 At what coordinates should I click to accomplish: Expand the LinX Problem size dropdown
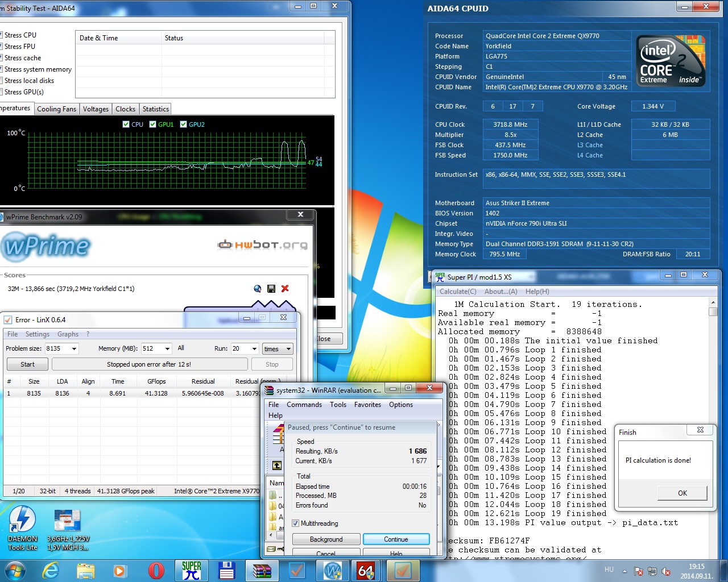(74, 349)
